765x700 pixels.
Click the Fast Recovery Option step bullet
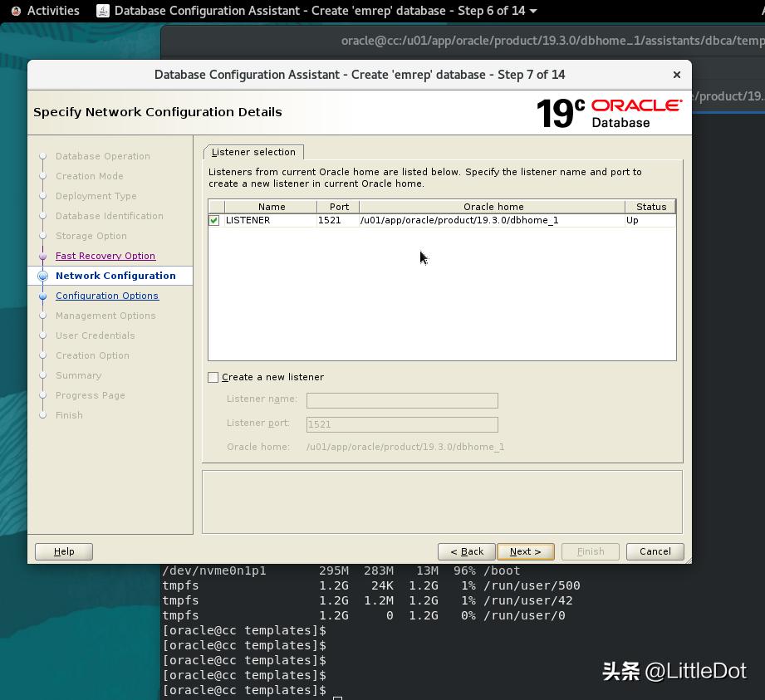coord(43,256)
